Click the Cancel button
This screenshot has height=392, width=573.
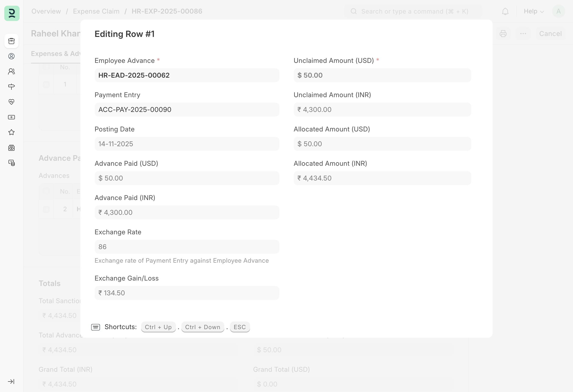tap(550, 34)
